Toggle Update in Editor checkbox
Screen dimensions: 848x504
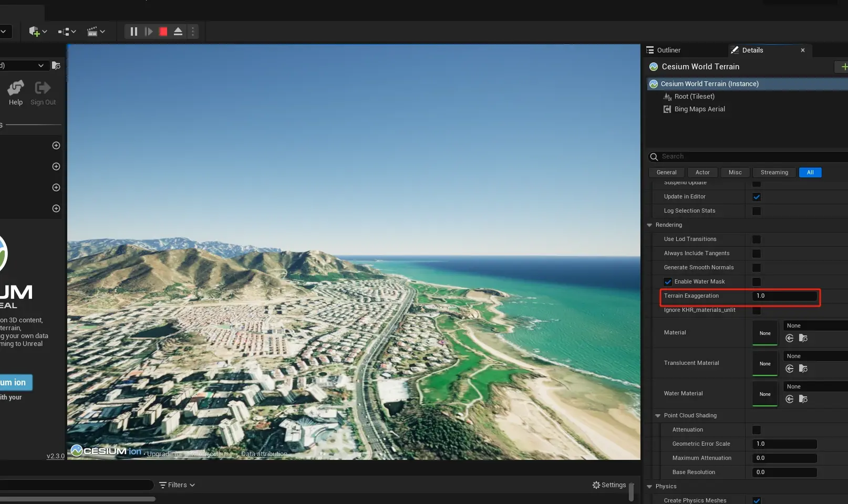tap(757, 197)
